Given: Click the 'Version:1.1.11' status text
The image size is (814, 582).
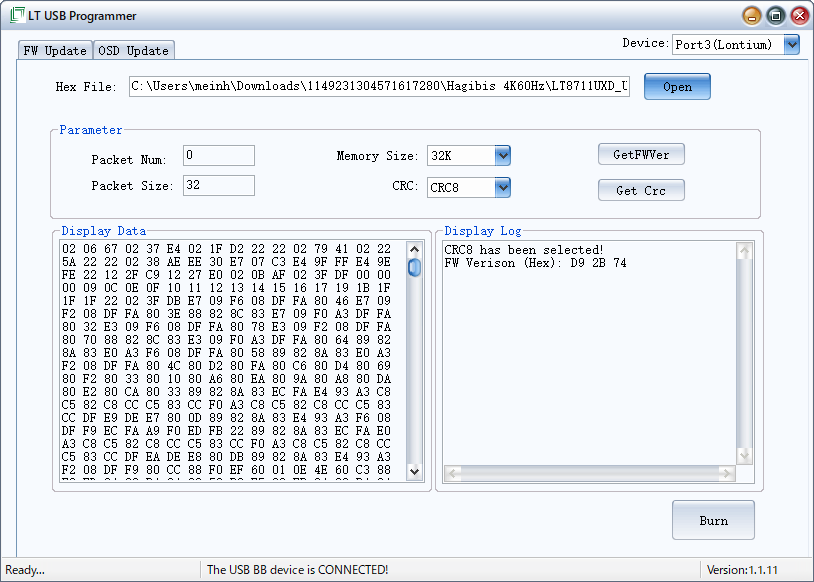Looking at the screenshot, I should (x=742, y=570).
